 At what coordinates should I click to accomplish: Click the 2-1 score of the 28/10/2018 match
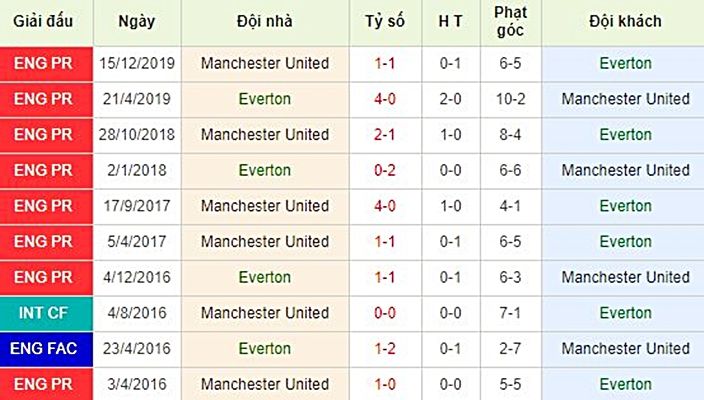385,135
